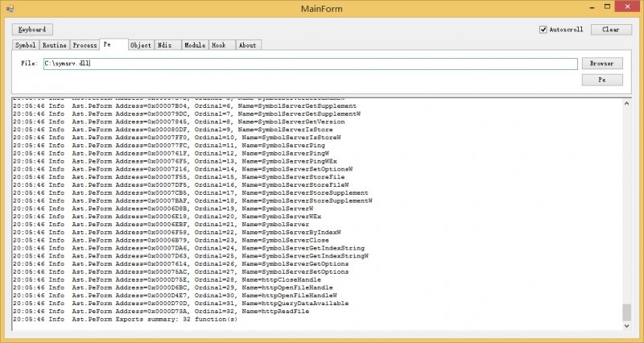Clear the log output with Clear button
The width and height of the screenshot is (644, 343).
pyautogui.click(x=611, y=30)
